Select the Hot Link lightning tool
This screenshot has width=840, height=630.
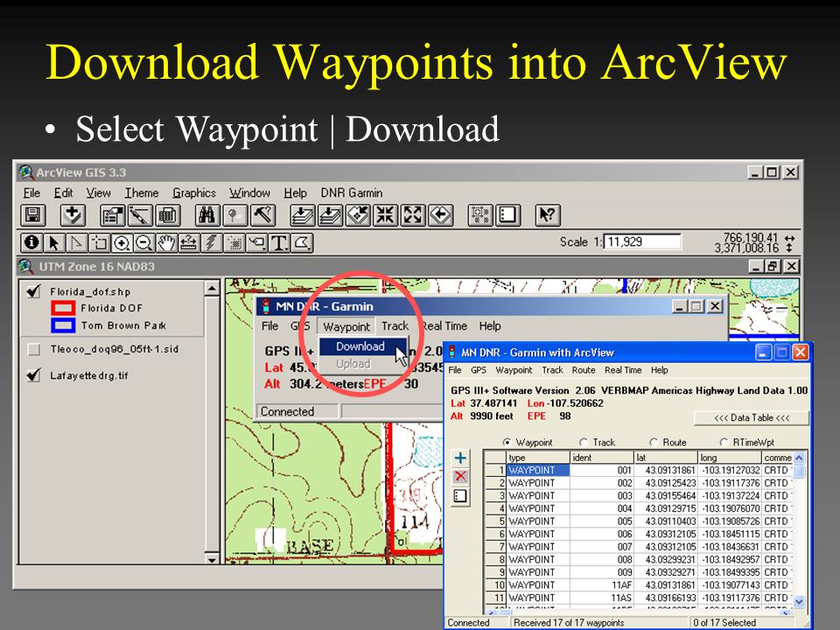(x=212, y=242)
